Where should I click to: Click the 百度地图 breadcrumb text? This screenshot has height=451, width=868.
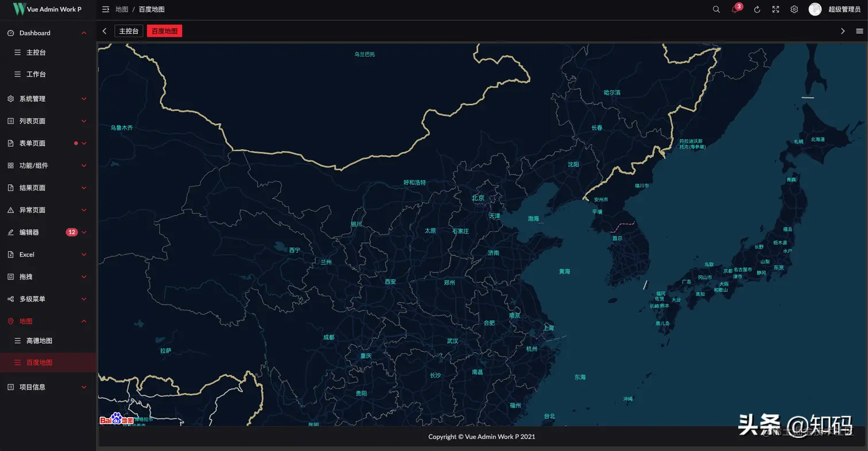coord(152,10)
